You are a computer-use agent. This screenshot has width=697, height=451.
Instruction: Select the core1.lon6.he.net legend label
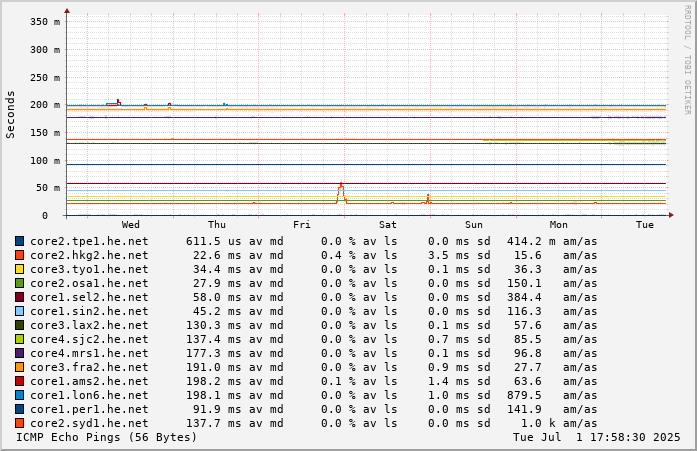coord(89,395)
